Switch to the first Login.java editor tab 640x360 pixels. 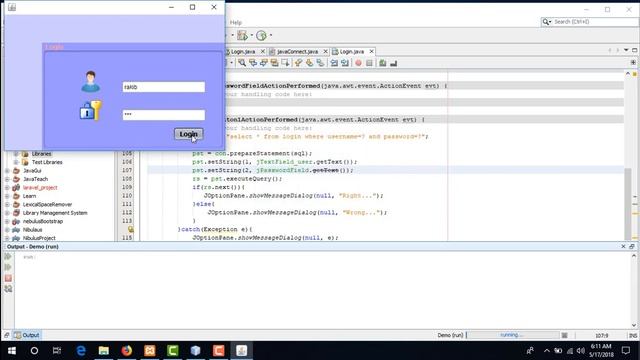[243, 52]
